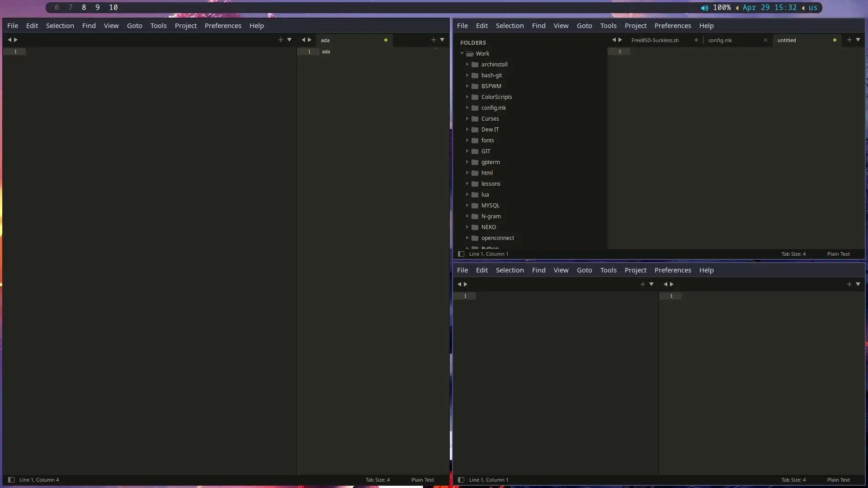The height and width of the screenshot is (488, 868).
Task: Click the volume icon in the top bar
Action: (x=704, y=8)
